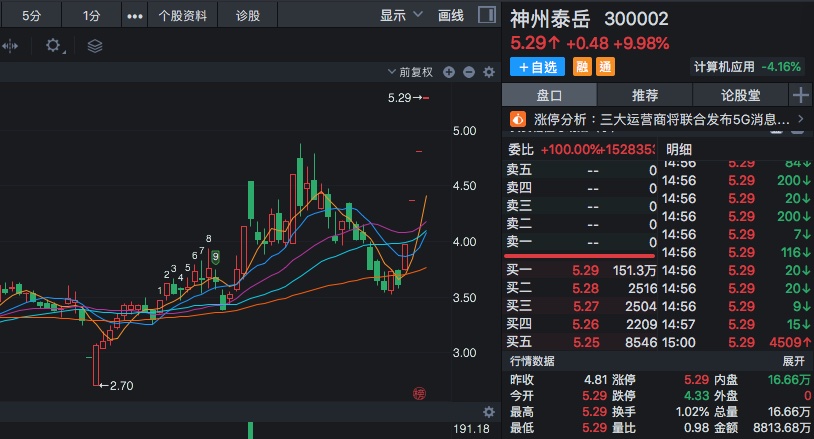This screenshot has width=814, height=439.
Task: Zoom in chart with plus icon
Action: pos(449,72)
